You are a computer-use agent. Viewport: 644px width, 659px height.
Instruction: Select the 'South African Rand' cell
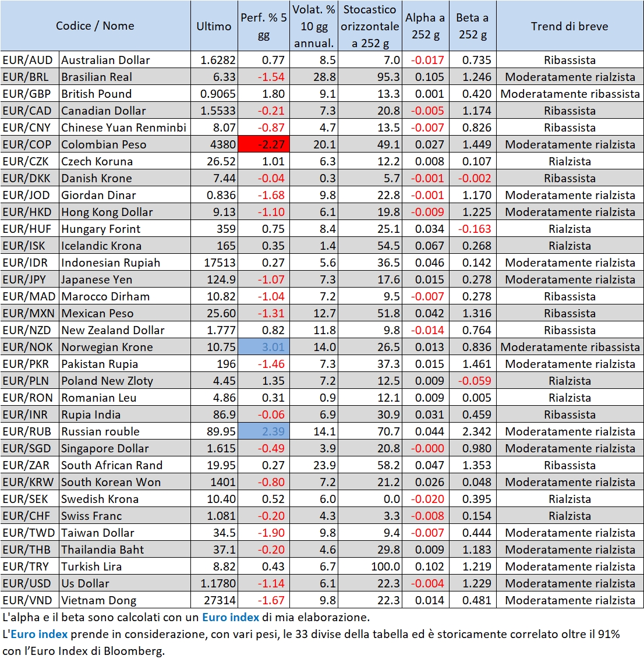point(125,465)
